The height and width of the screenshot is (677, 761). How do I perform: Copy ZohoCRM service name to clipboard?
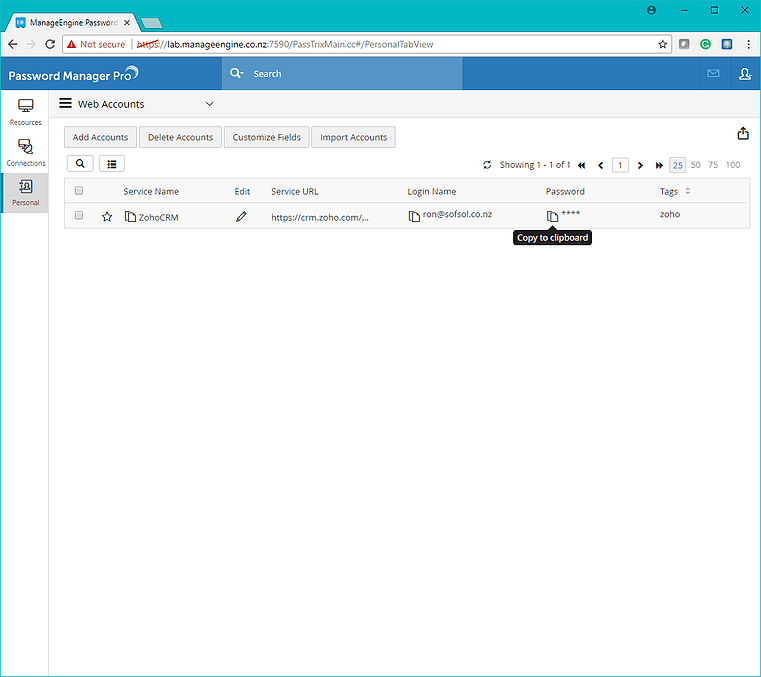(130, 216)
